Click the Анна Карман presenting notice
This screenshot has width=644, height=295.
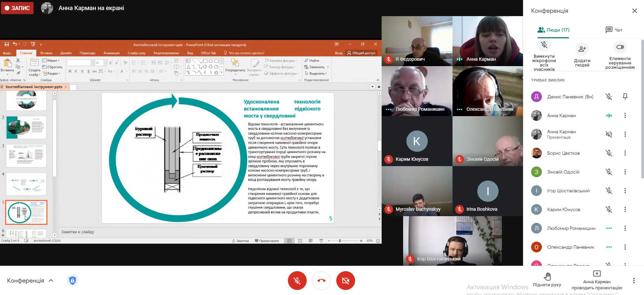(597, 281)
